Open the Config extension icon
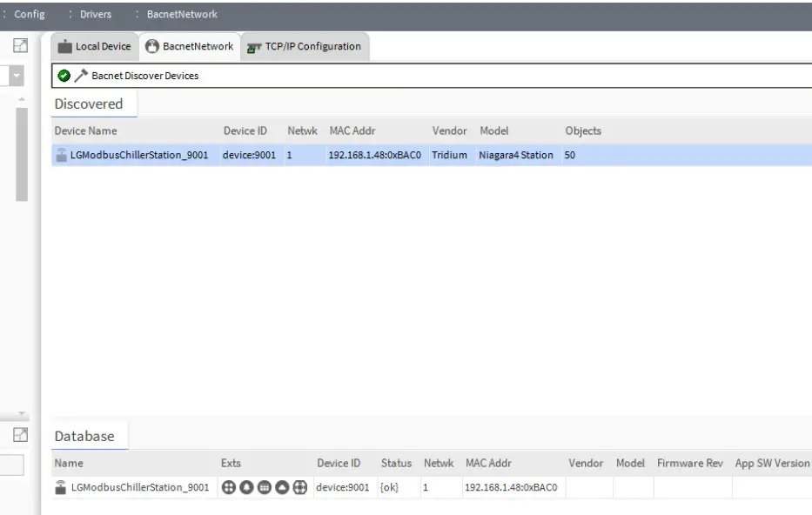The height and width of the screenshot is (515, 812). pyautogui.click(x=300, y=487)
